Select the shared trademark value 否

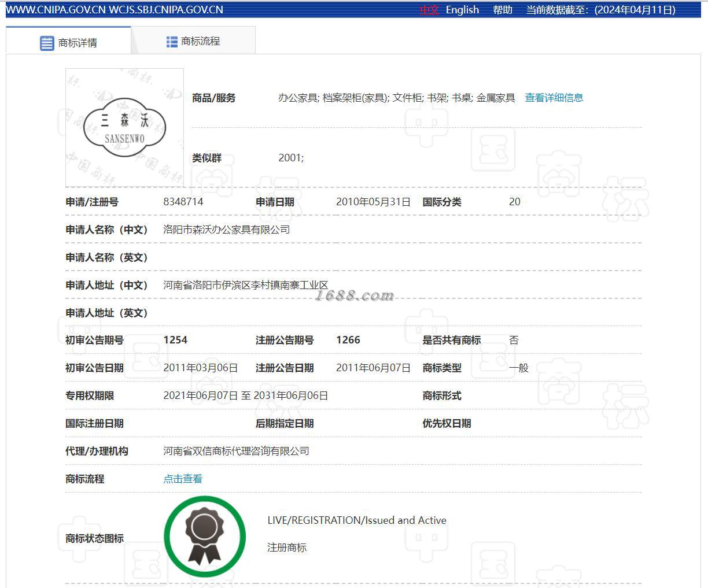514,340
